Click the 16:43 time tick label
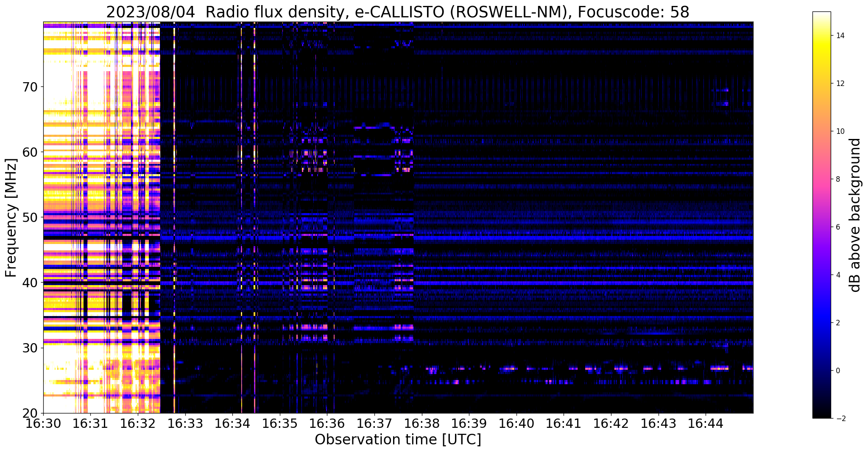The height and width of the screenshot is (452, 868). point(659,424)
